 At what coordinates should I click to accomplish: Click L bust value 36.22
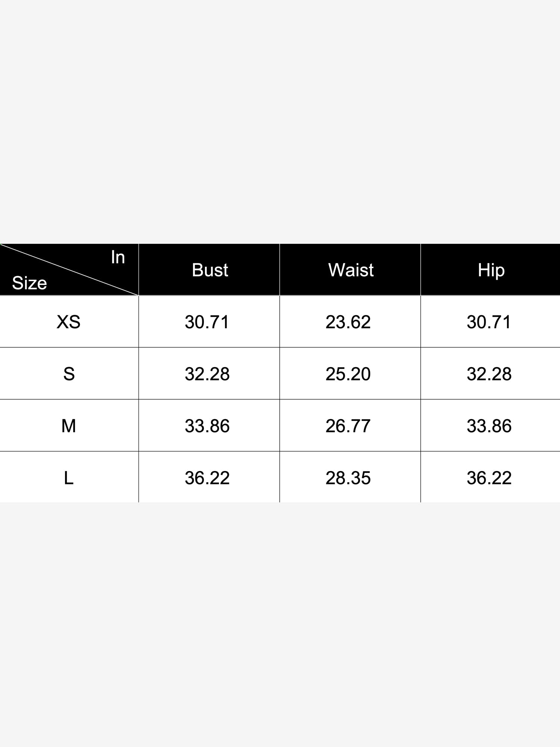[207, 478]
